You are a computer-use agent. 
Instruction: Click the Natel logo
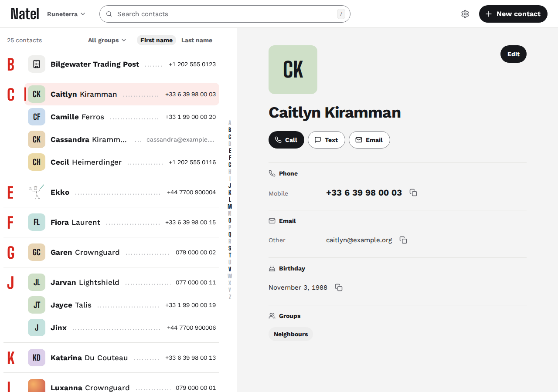(25, 14)
